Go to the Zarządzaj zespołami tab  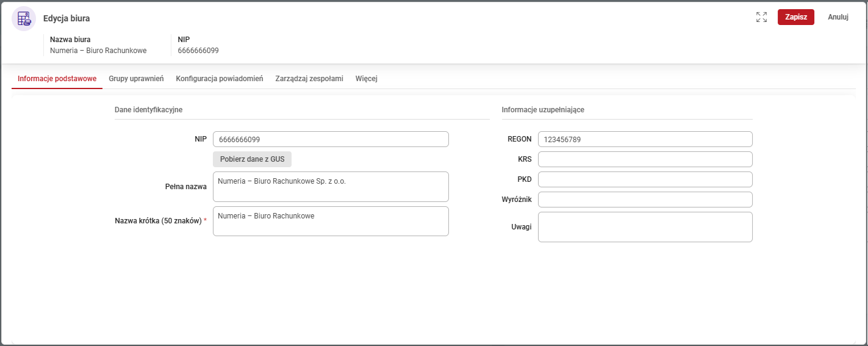pyautogui.click(x=309, y=79)
